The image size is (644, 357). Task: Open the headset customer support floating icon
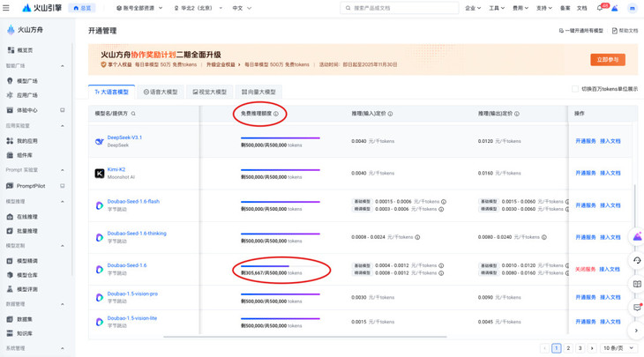(637, 260)
